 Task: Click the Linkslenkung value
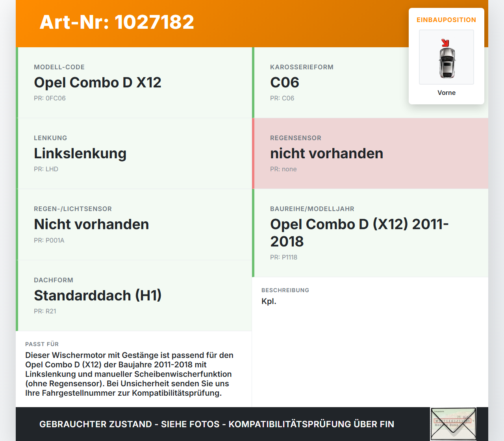pyautogui.click(x=80, y=154)
